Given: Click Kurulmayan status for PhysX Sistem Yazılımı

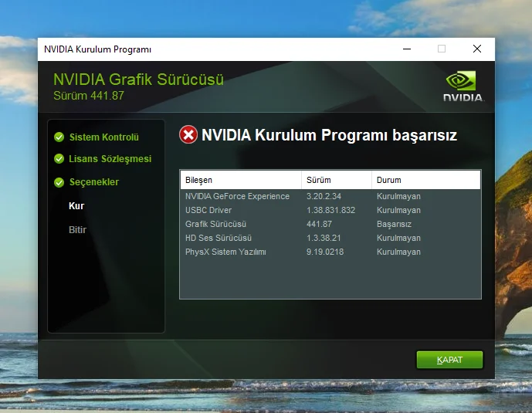Looking at the screenshot, I should (398, 252).
